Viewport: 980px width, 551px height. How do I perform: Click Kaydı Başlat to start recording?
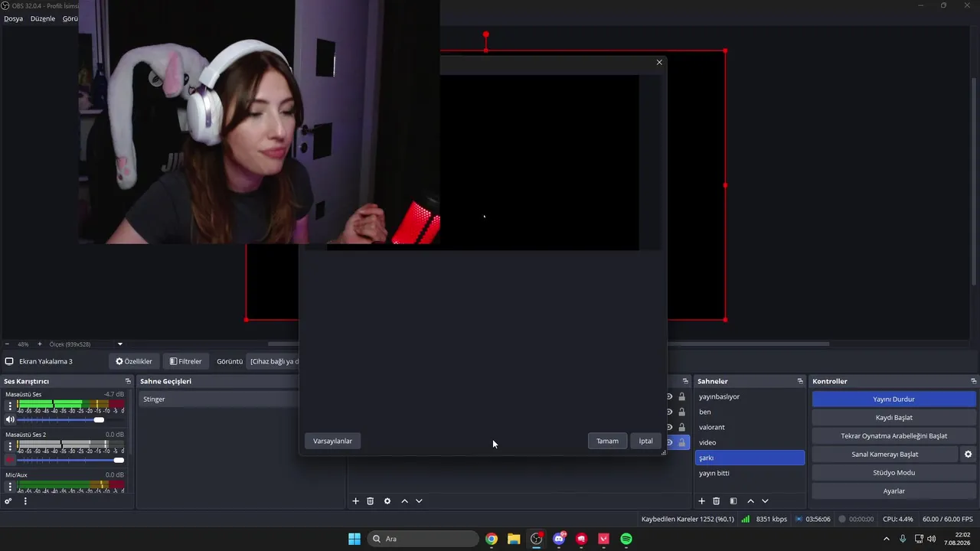tap(894, 418)
